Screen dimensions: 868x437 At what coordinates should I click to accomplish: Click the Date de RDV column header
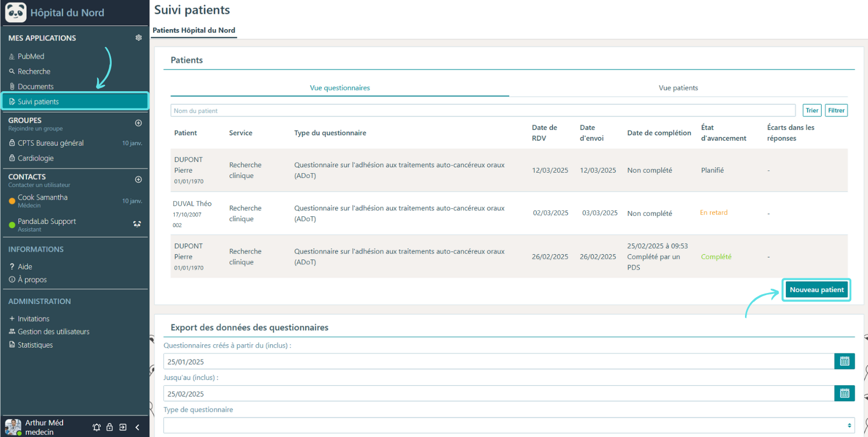(x=544, y=133)
